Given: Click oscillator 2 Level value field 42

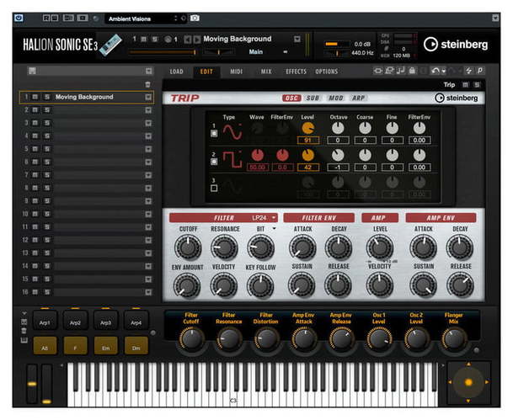Looking at the screenshot, I should (307, 167).
